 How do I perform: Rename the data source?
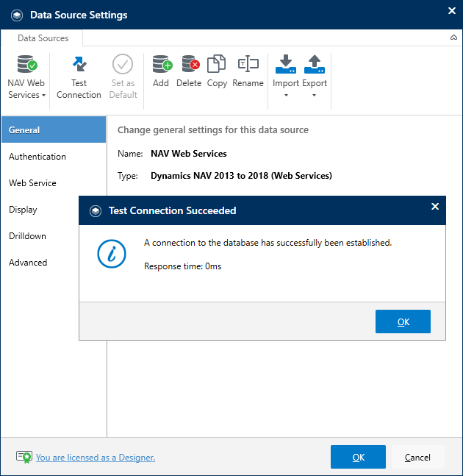point(248,71)
